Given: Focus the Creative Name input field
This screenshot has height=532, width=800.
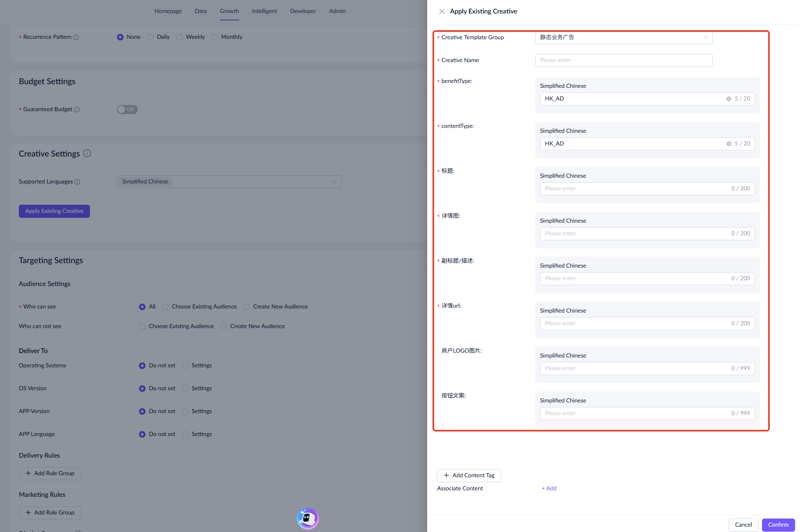Looking at the screenshot, I should [623, 60].
